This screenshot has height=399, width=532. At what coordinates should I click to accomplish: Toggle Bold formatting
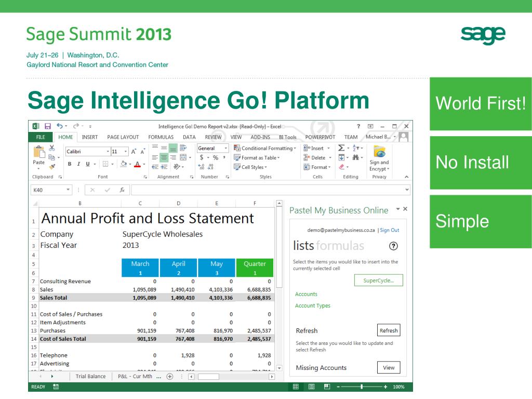pos(70,164)
